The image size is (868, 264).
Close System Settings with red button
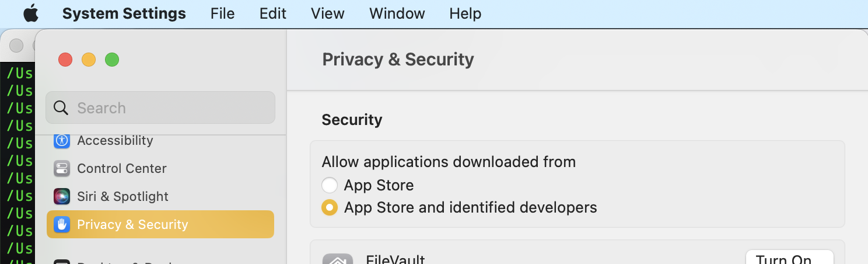pos(65,60)
